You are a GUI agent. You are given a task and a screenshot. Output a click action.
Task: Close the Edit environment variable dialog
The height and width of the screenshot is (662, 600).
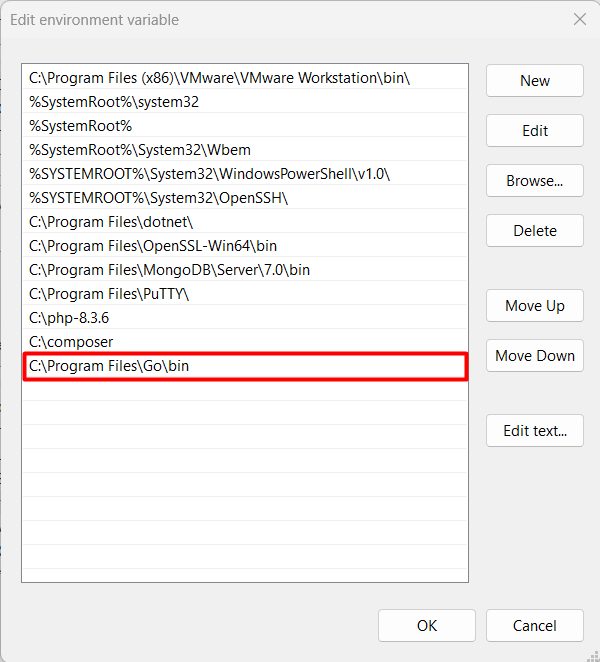pos(580,19)
